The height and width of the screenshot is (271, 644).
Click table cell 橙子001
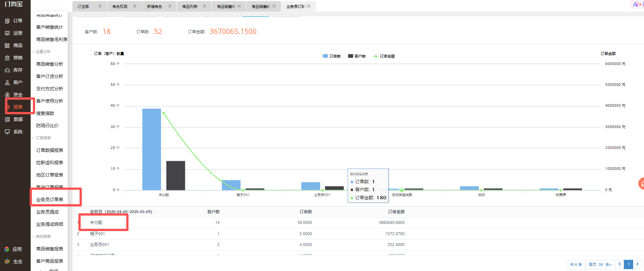(97, 234)
